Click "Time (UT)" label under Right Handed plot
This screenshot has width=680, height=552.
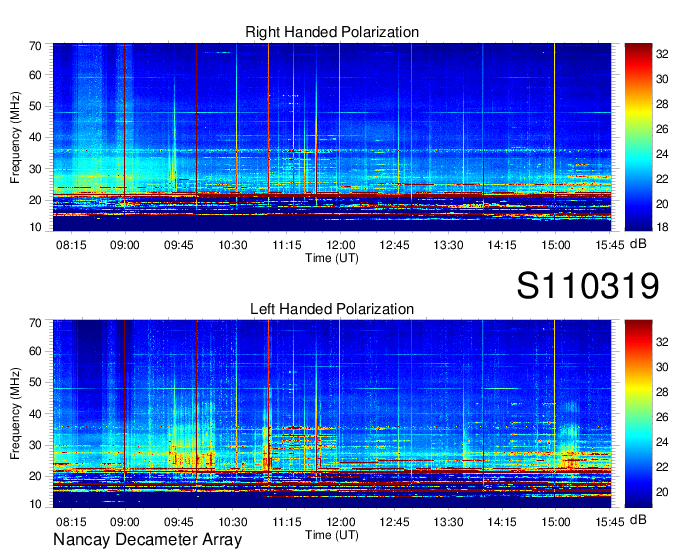click(x=332, y=258)
